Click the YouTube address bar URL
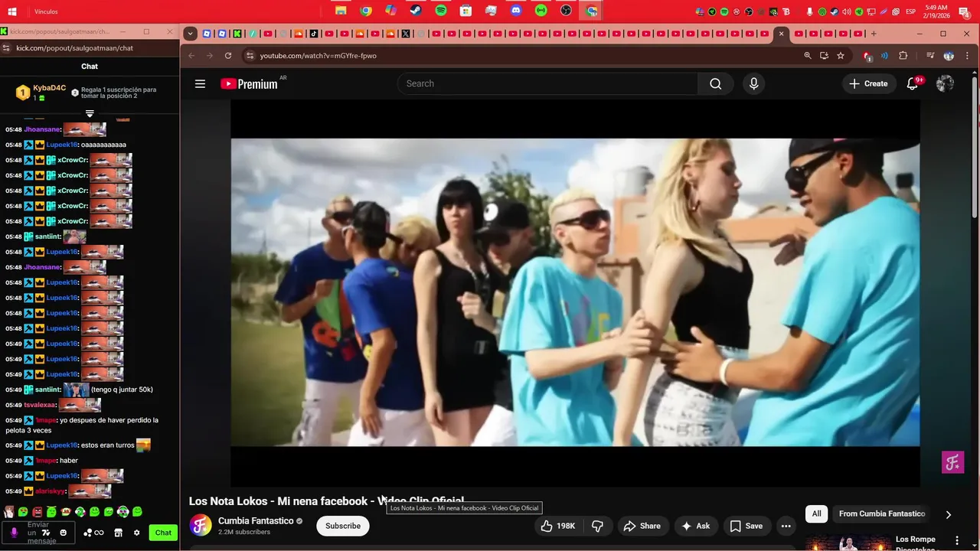The height and width of the screenshot is (551, 980). [x=318, y=56]
